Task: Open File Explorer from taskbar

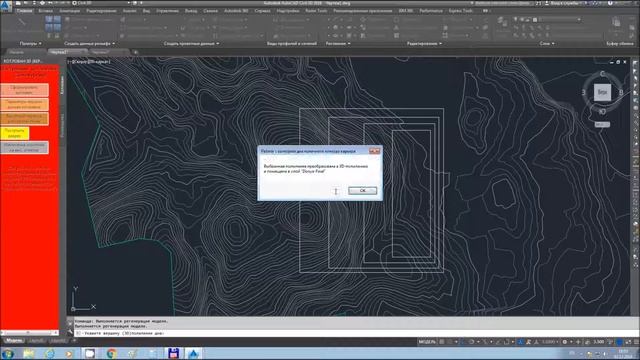Action: 29,353
